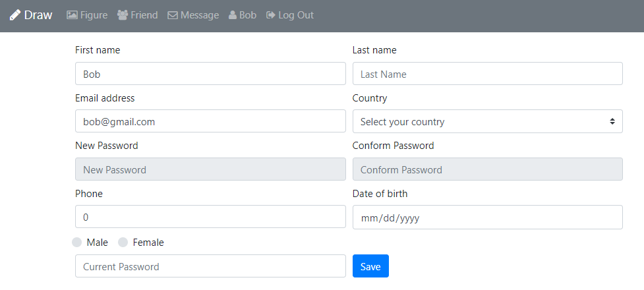This screenshot has width=644, height=290.
Task: Click the Bob user profile icon
Action: click(233, 15)
